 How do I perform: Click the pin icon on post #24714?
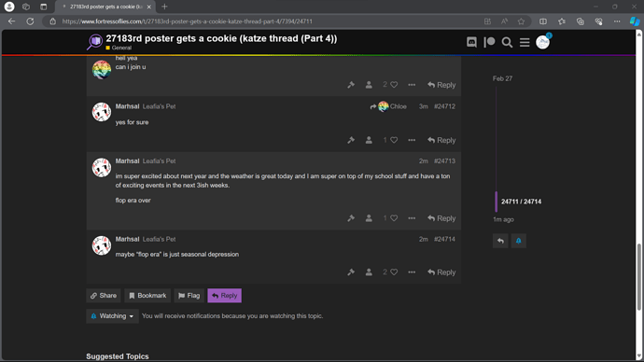tap(351, 272)
